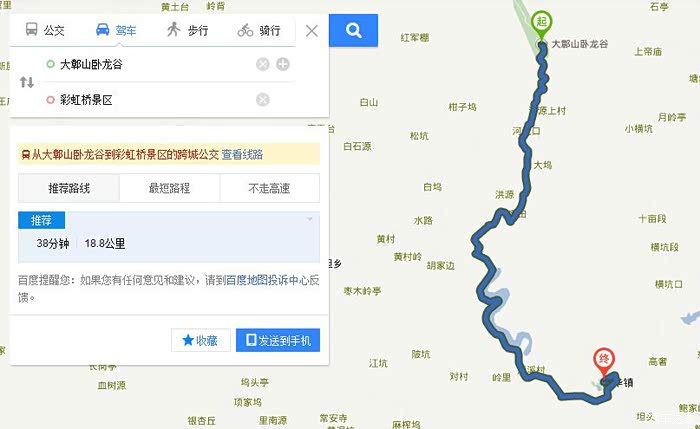Select 最短路程 shortest distance option
Screen dimensions: 700x429
[x=169, y=188]
